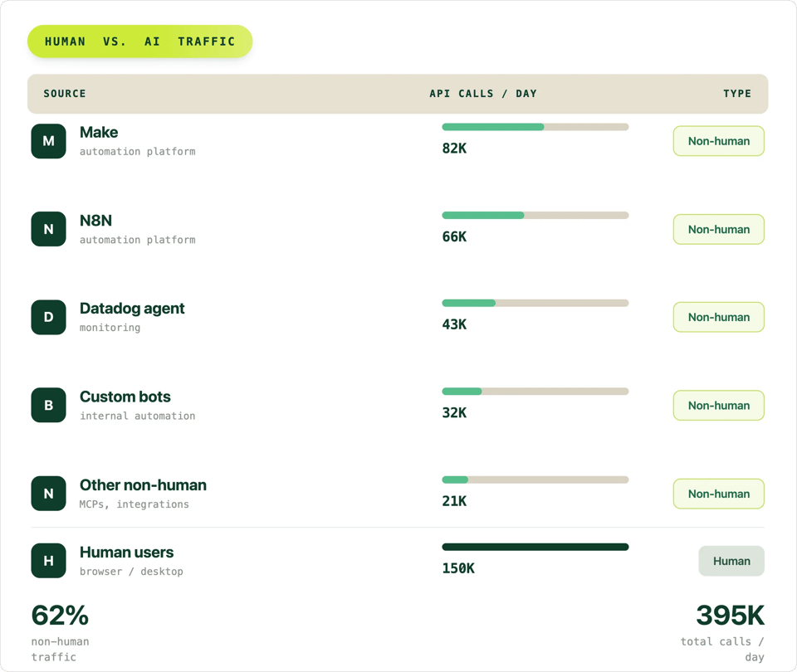Click the 150K value

458,568
